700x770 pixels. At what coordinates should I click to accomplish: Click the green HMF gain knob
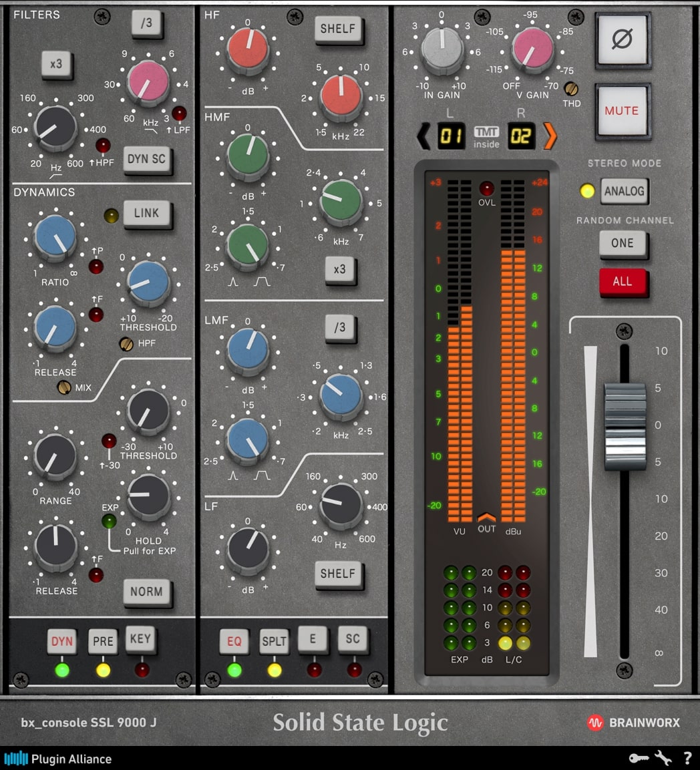(248, 156)
